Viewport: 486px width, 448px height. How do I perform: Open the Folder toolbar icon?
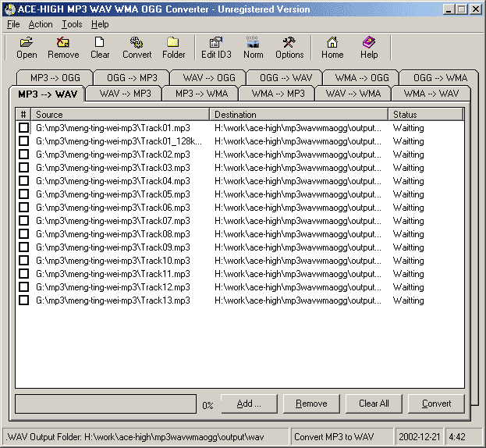point(173,48)
